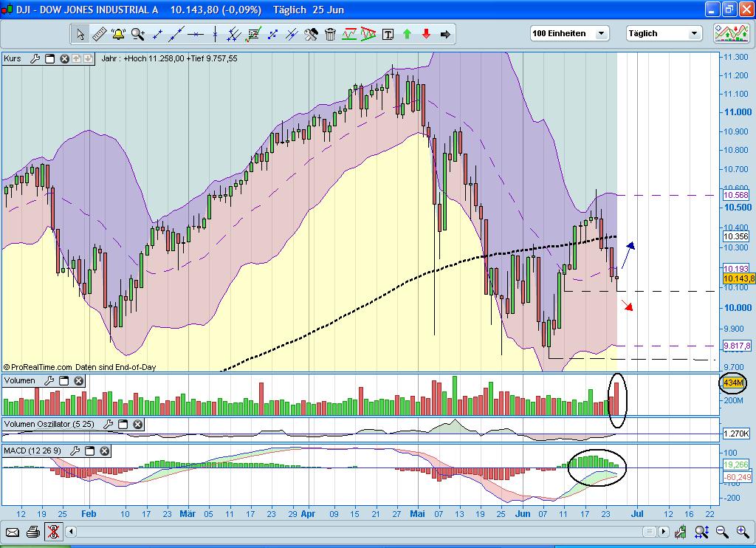
Task: Click the 10.568 price label
Action: click(736, 196)
